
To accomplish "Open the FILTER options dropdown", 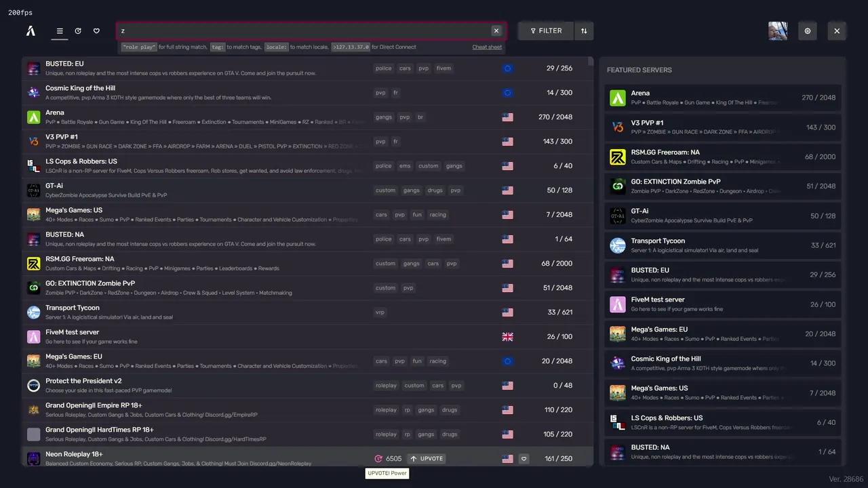I will click(546, 30).
